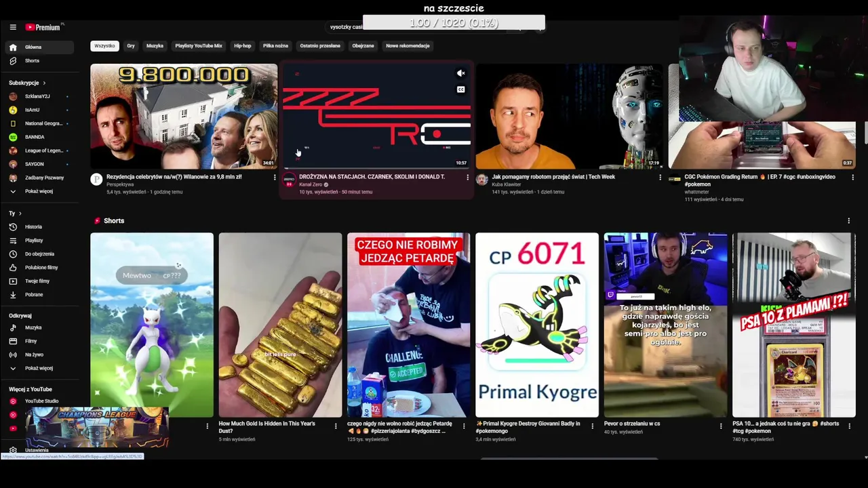Viewport: 868px width, 488px height.
Task: Open Zadbany Pozwany subscription channel
Action: pyautogui.click(x=41, y=178)
